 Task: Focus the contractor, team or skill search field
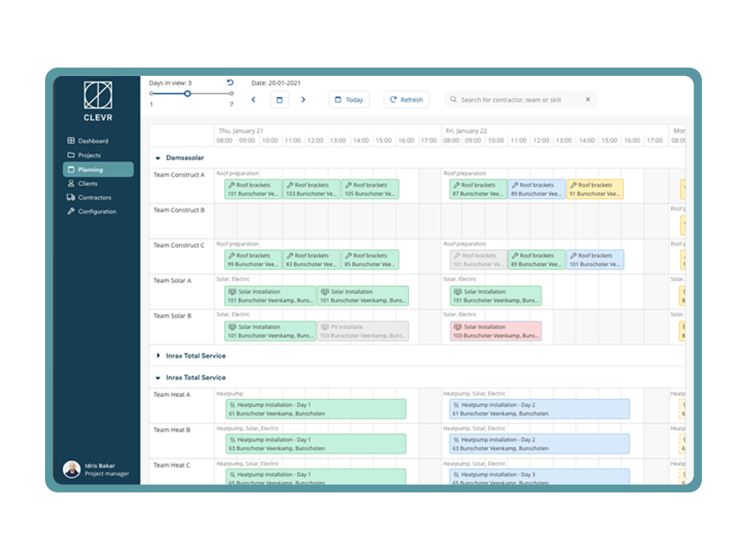(x=520, y=100)
